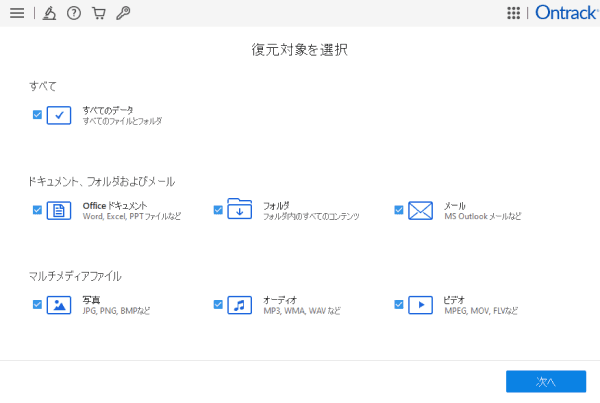Open the help question mark icon
The width and height of the screenshot is (600, 403).
pos(74,13)
